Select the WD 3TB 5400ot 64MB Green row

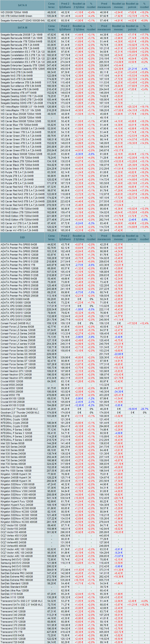75,16
